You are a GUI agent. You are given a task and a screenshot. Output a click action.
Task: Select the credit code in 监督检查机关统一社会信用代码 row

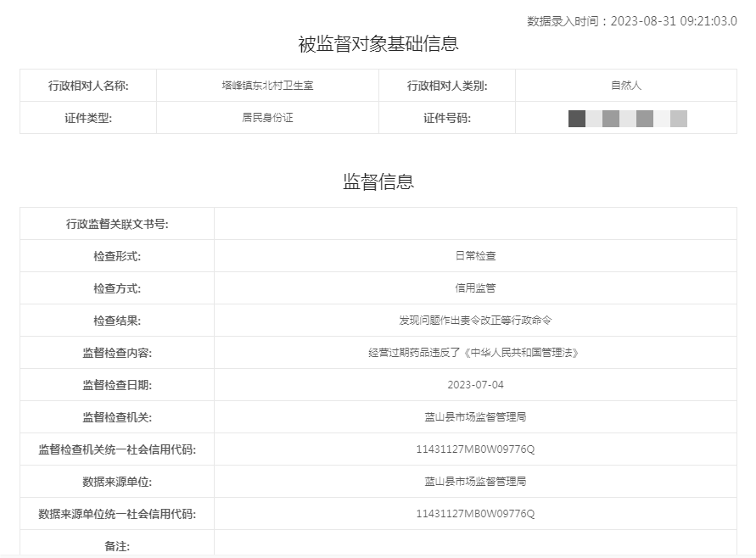(475, 449)
